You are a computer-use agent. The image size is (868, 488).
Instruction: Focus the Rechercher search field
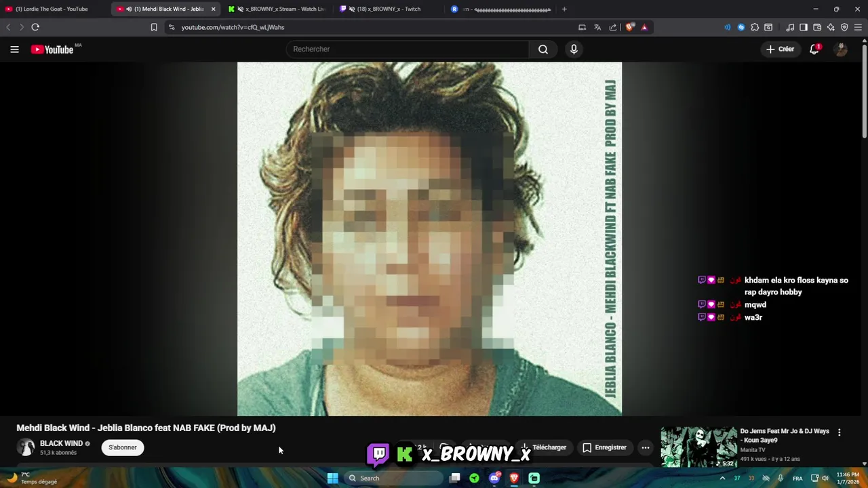click(x=407, y=49)
